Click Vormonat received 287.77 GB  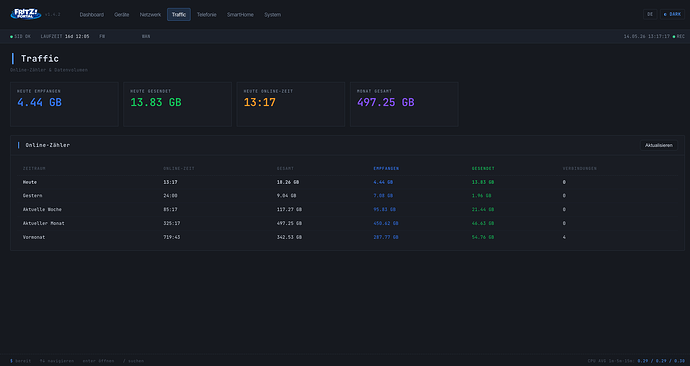pos(386,237)
